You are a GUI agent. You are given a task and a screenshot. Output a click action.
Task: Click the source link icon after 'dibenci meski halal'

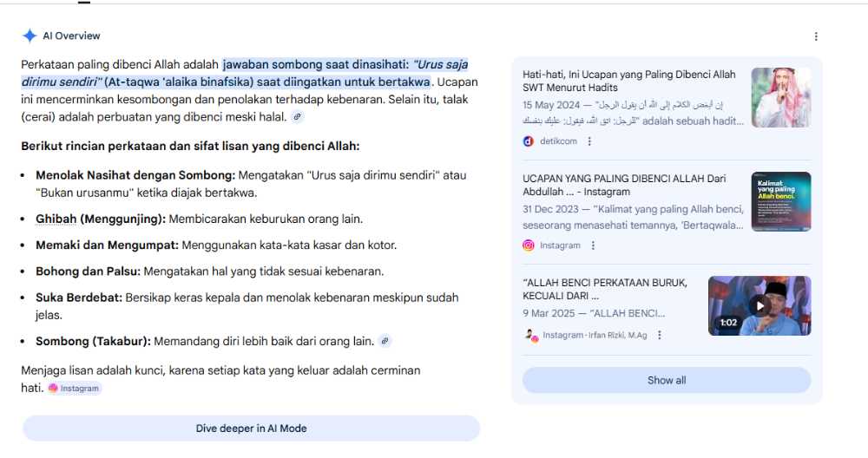(297, 117)
